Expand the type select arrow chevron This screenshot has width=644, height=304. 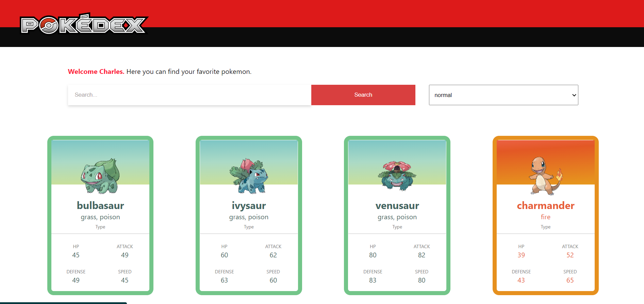pyautogui.click(x=574, y=95)
